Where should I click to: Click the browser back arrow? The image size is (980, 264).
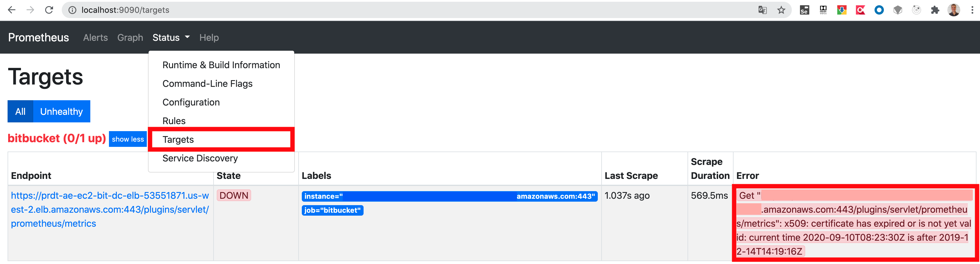pyautogui.click(x=12, y=10)
